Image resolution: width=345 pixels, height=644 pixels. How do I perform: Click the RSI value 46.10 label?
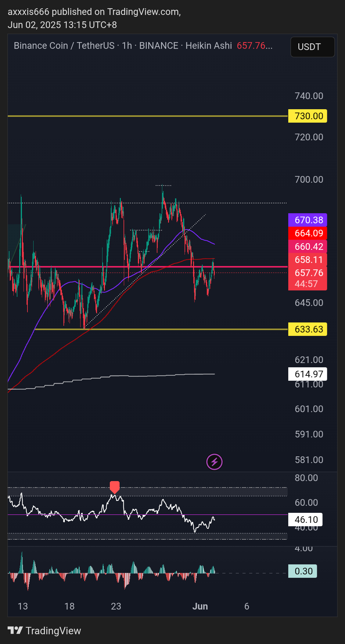pyautogui.click(x=305, y=520)
